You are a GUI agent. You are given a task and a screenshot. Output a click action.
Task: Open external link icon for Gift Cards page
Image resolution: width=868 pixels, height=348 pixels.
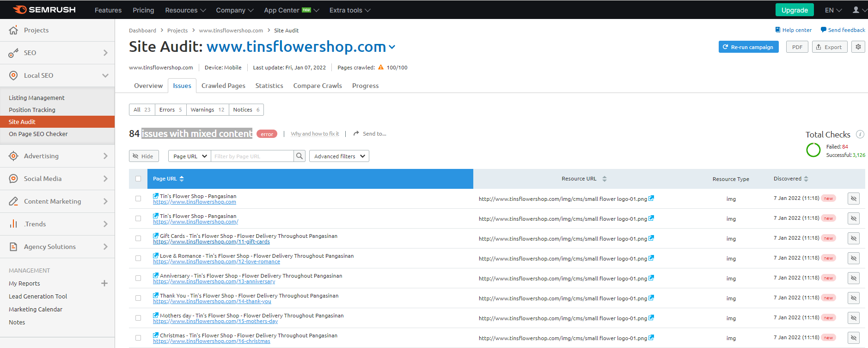(x=156, y=236)
